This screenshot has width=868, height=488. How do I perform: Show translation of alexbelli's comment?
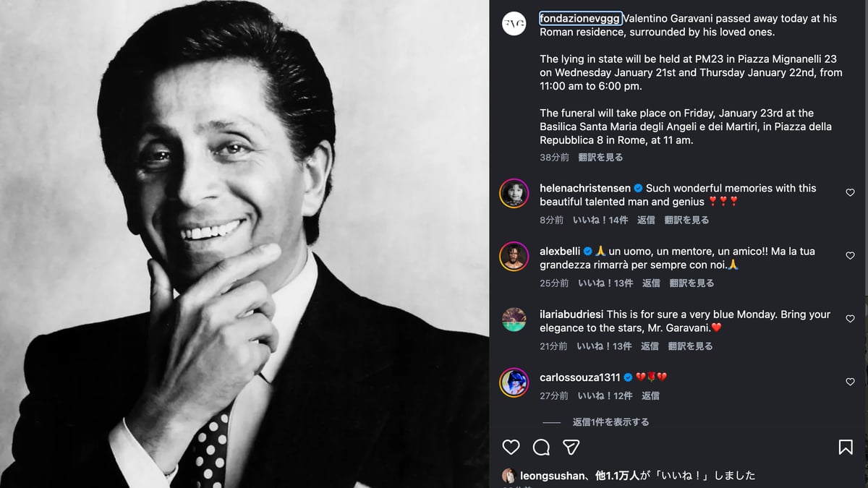pyautogui.click(x=692, y=283)
